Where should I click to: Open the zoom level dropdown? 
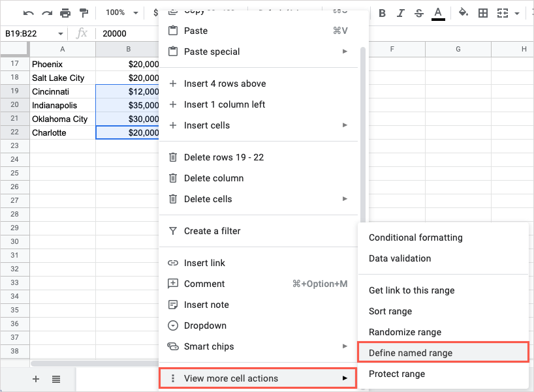[x=121, y=12]
